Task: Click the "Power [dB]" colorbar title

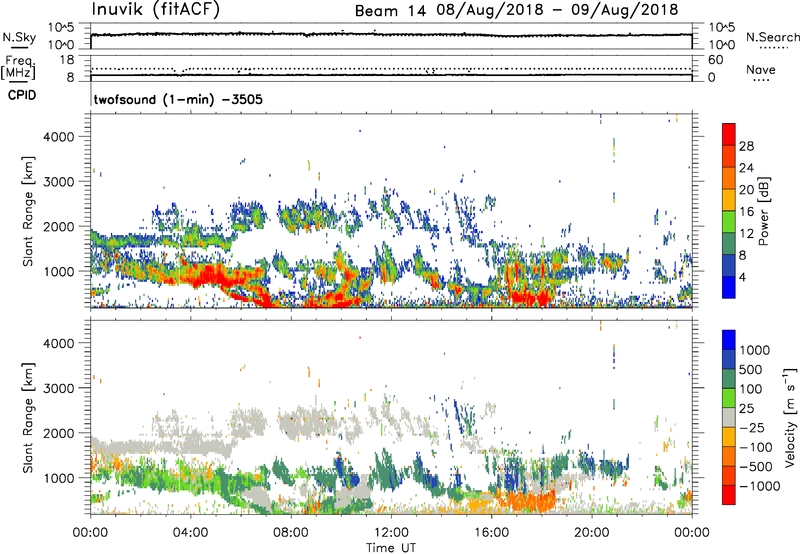Action: coord(764,211)
